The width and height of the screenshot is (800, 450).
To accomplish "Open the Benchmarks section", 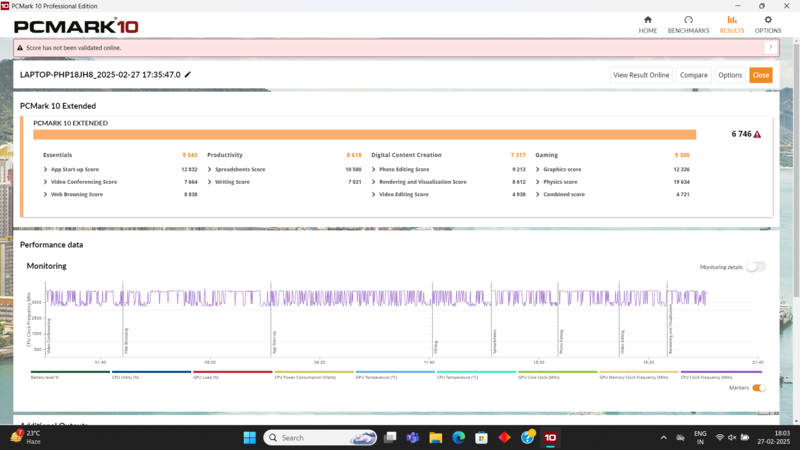I will click(x=688, y=24).
